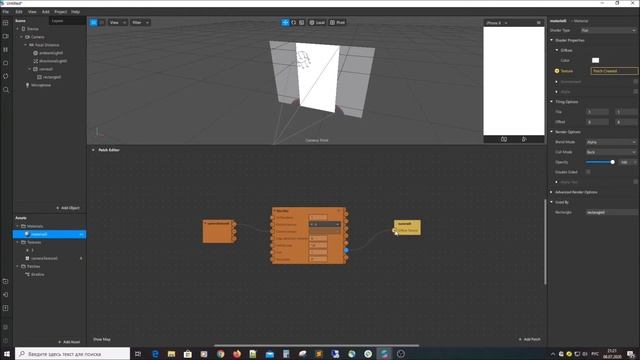Click Windows Start button on taskbar
The image size is (640, 360).
(x=7, y=354)
